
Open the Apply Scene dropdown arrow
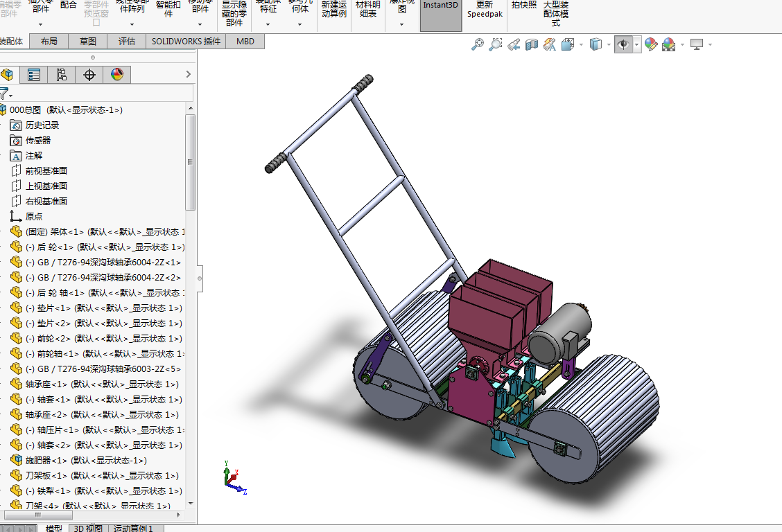point(682,45)
